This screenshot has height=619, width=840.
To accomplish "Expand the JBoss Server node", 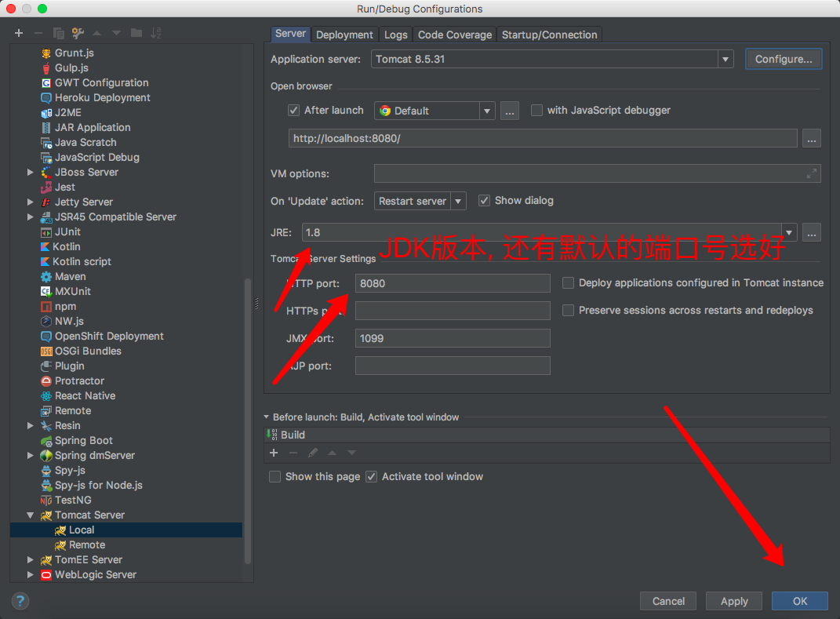I will pyautogui.click(x=31, y=172).
